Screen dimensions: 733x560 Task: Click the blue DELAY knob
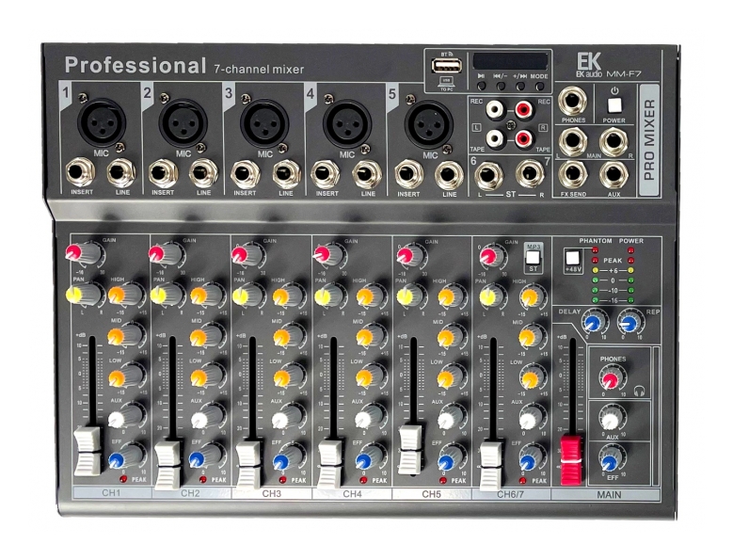point(592,321)
